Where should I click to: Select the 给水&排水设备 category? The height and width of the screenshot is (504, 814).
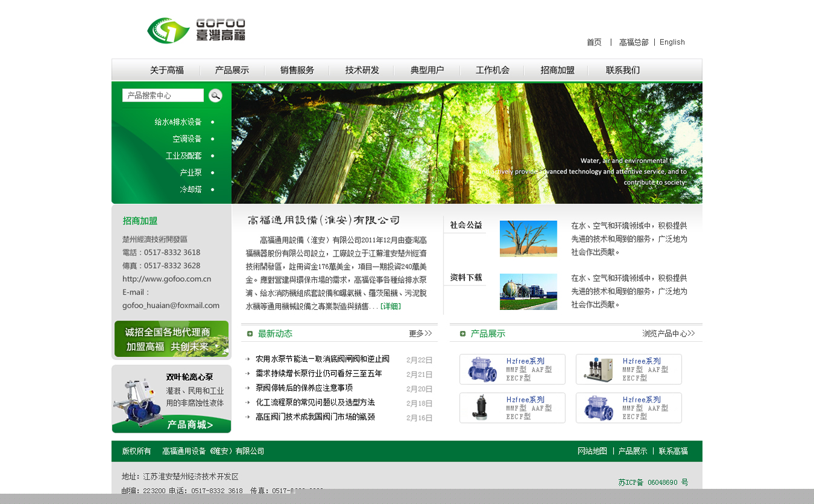[x=178, y=122]
